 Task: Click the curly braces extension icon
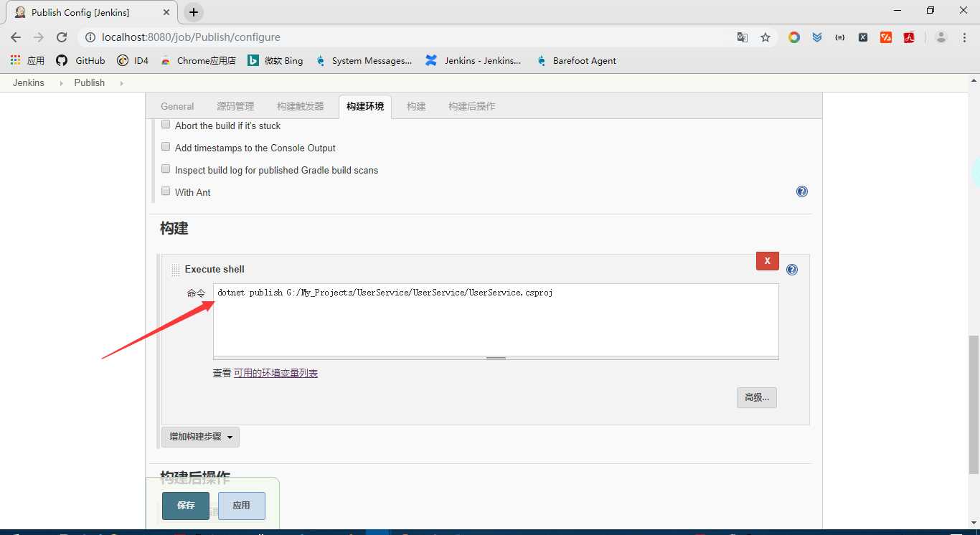pos(840,37)
